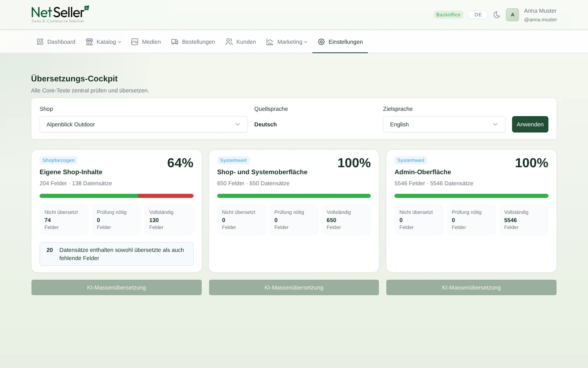Click the 650 Felder · 650 Datensätze text
Viewport: 588px width, 368px height.
click(x=253, y=183)
